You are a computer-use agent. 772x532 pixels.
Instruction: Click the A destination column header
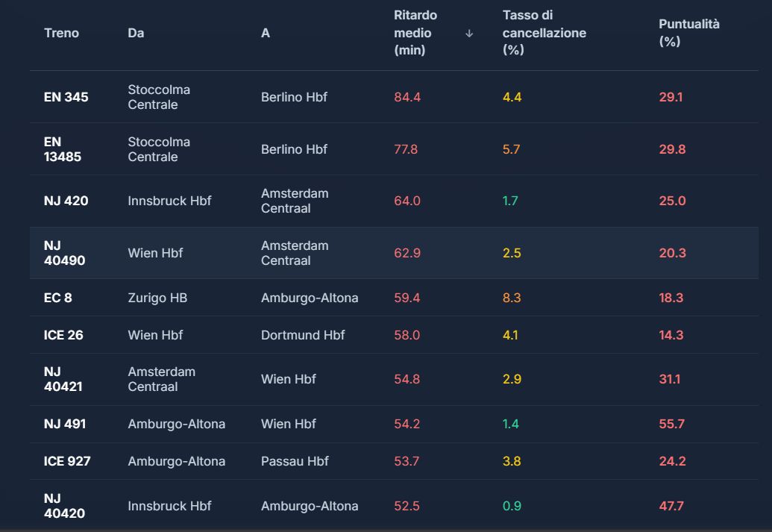[266, 33]
